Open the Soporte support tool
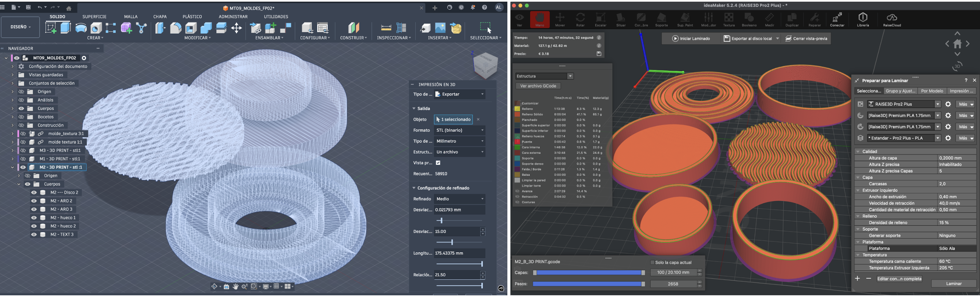The width and height of the screenshot is (980, 297). [661, 19]
